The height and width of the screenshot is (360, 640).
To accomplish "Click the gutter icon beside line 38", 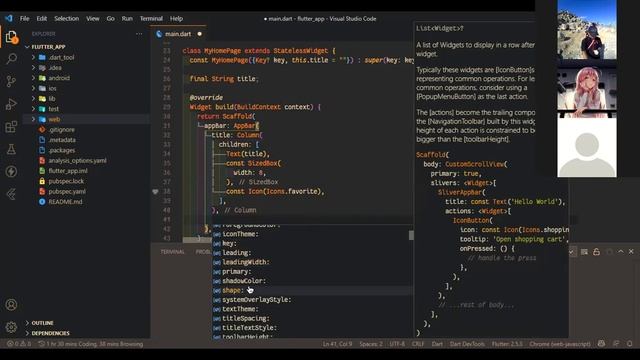I will pos(155,191).
